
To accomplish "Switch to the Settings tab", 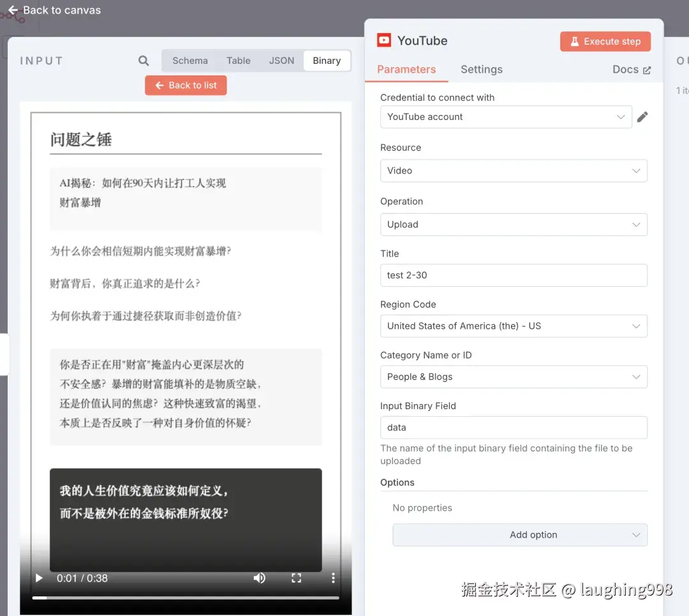I will pyautogui.click(x=482, y=69).
